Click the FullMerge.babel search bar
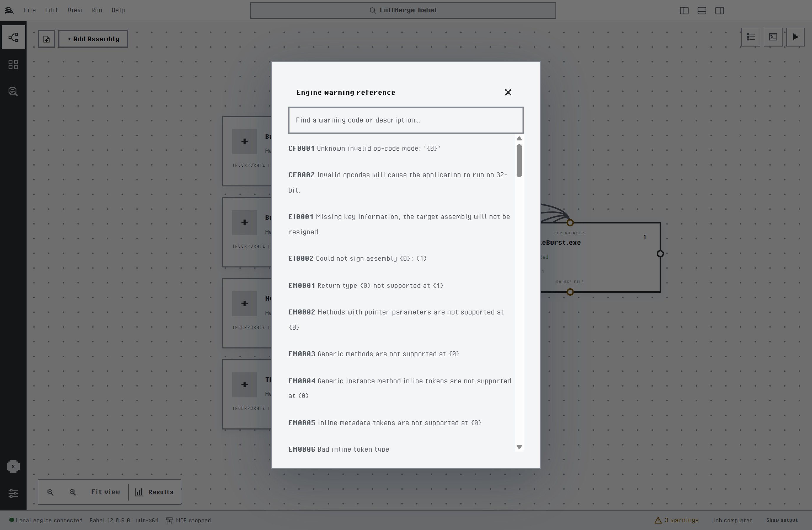This screenshot has height=530, width=812. coord(403,11)
